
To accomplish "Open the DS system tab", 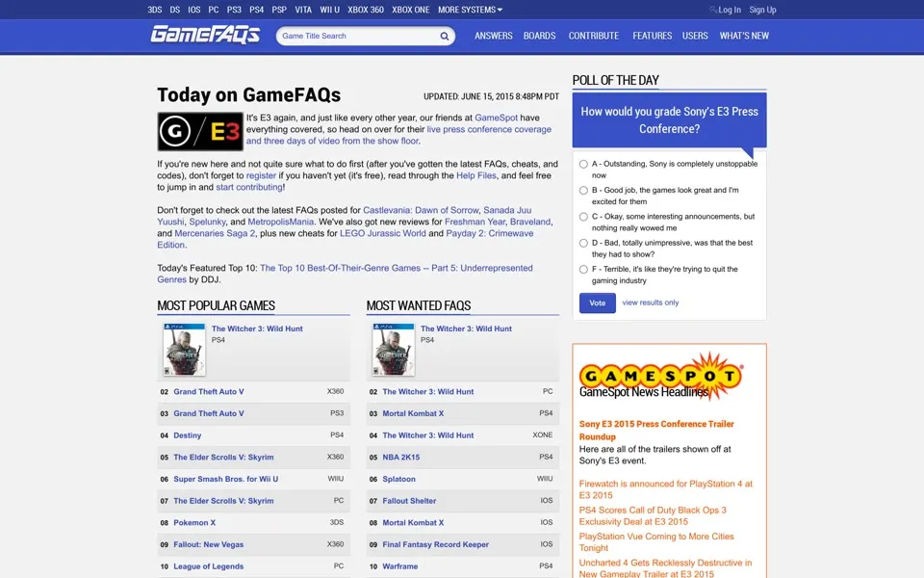I will (x=175, y=10).
